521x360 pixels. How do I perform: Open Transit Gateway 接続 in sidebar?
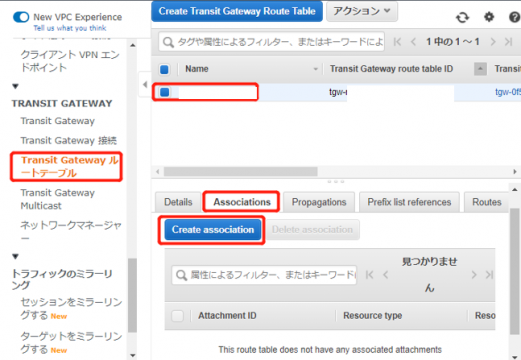pyautogui.click(x=68, y=141)
